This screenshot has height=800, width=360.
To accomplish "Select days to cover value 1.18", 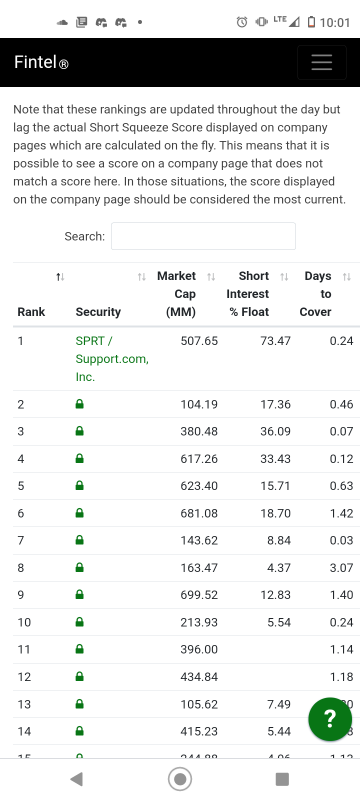I will tap(341, 677).
